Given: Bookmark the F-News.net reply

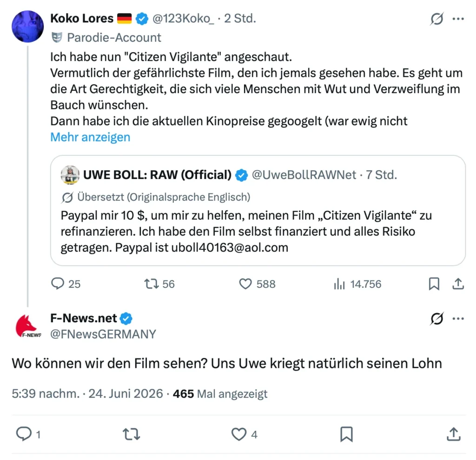Looking at the screenshot, I should point(346,434).
